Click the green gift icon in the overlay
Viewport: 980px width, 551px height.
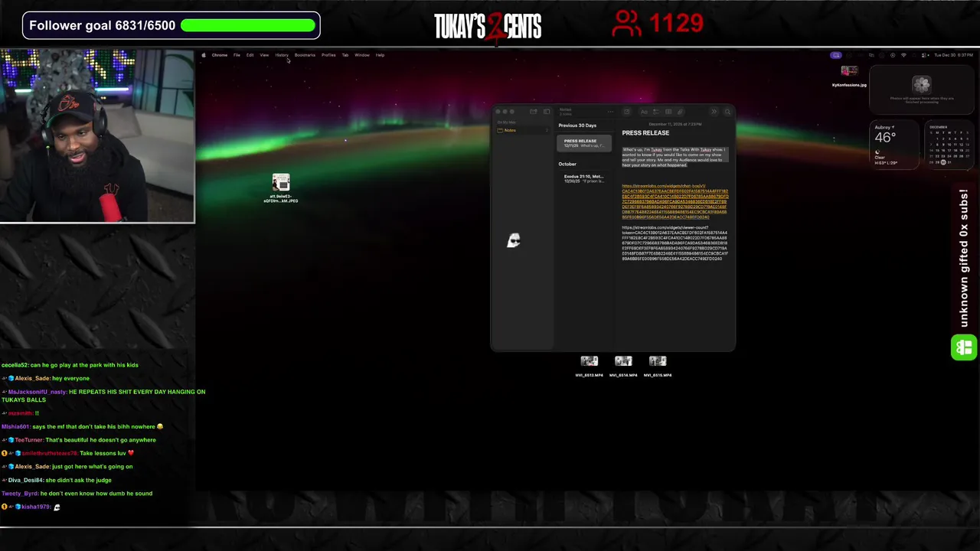[964, 347]
